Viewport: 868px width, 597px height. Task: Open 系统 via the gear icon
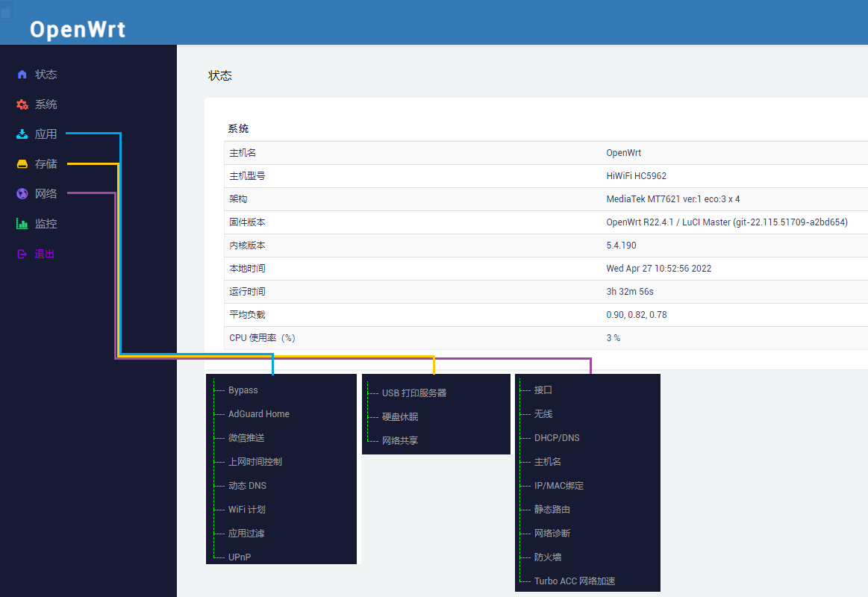point(21,104)
